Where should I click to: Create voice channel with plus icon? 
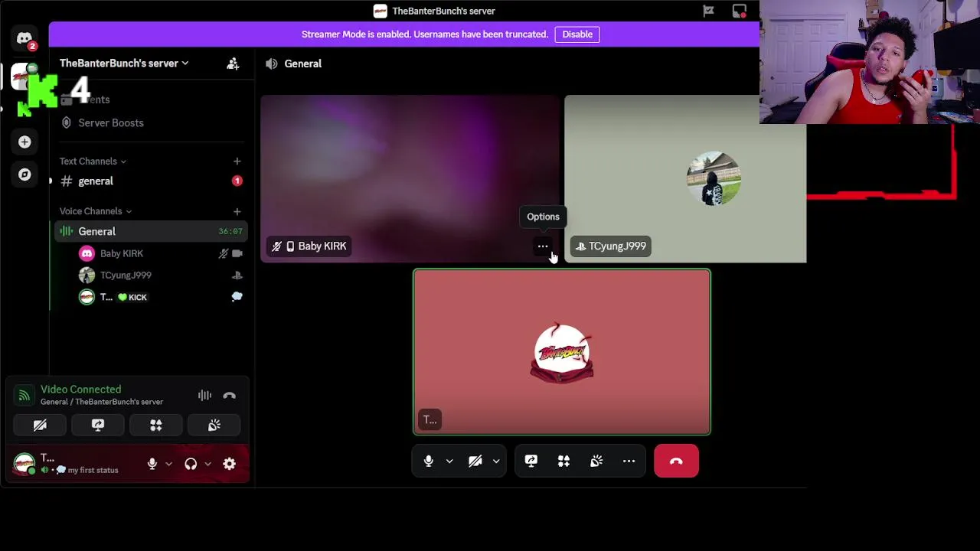(x=237, y=211)
